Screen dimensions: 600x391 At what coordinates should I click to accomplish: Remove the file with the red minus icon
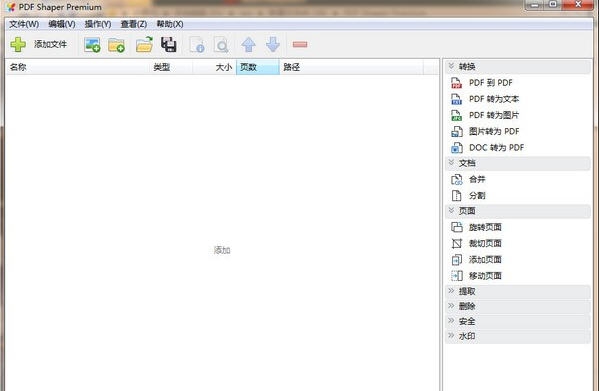point(300,45)
